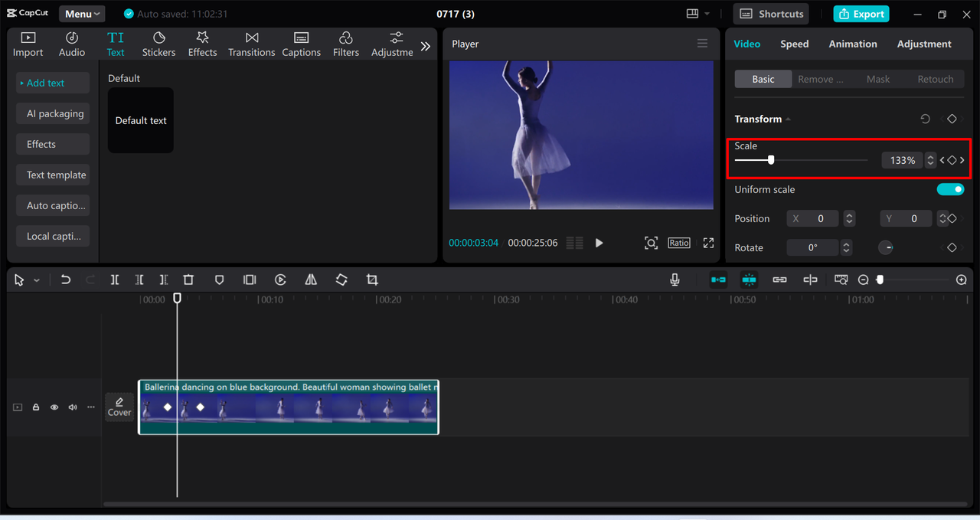Hide the video track with eye icon
The width and height of the screenshot is (980, 520).
pyautogui.click(x=54, y=407)
